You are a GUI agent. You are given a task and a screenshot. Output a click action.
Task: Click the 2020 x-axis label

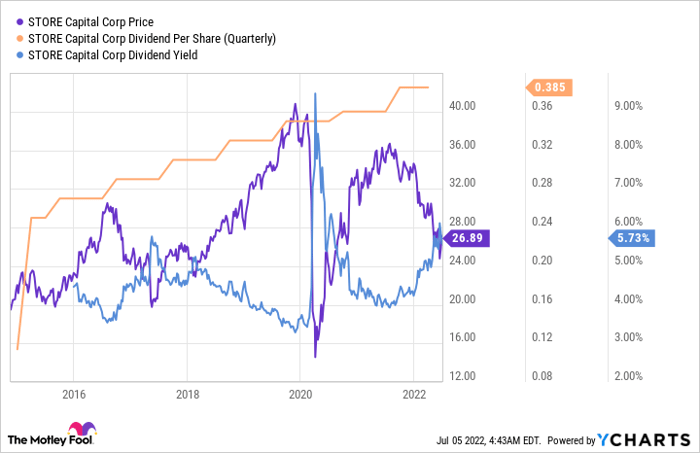(301, 392)
